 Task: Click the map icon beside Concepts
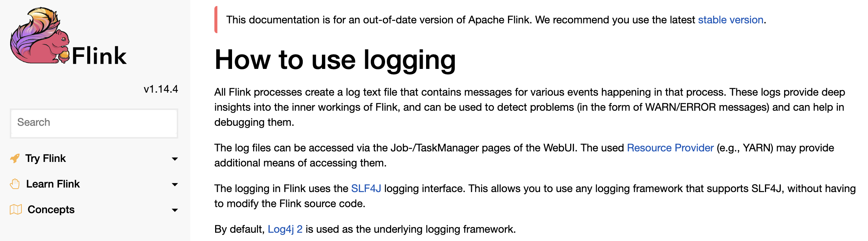15,209
